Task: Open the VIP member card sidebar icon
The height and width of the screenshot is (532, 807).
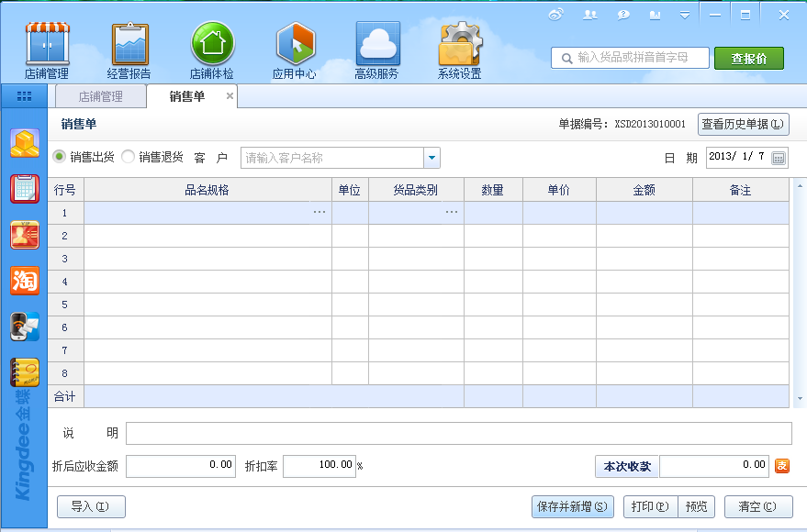Action: pos(25,235)
